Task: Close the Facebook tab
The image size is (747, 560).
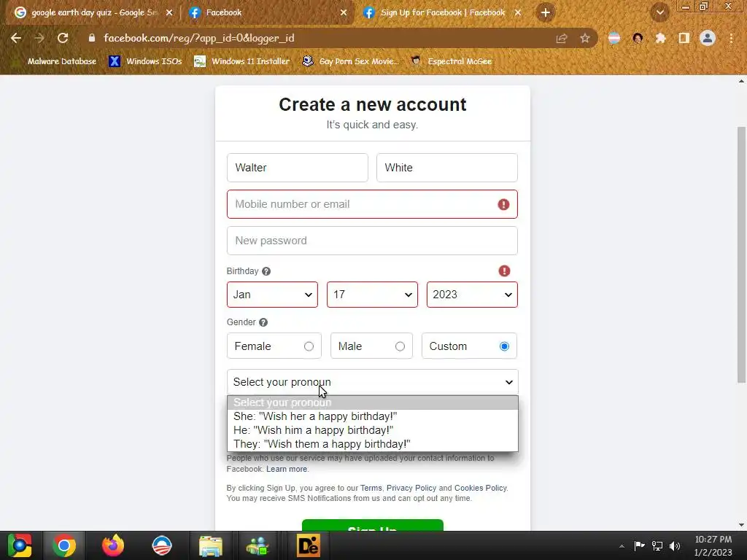Action: [x=344, y=13]
